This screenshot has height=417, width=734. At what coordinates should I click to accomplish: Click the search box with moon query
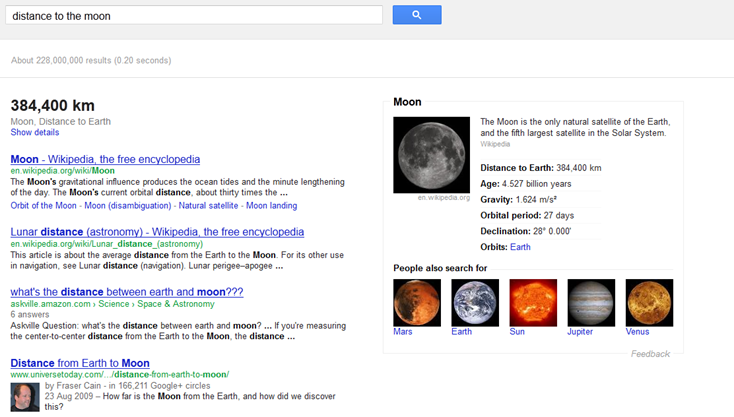(193, 16)
